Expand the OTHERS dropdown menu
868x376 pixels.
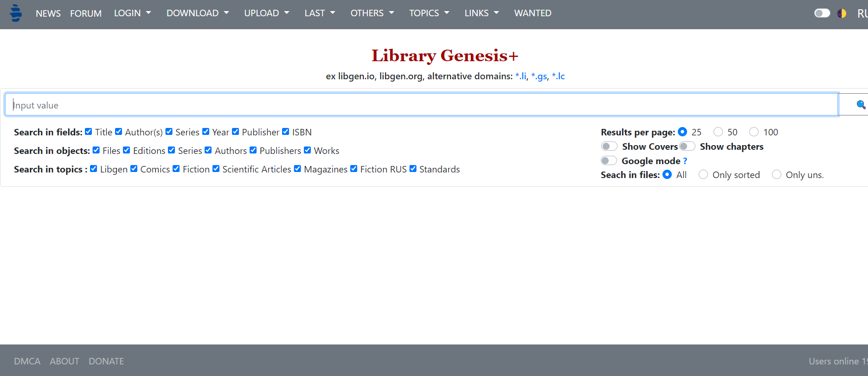tap(372, 13)
